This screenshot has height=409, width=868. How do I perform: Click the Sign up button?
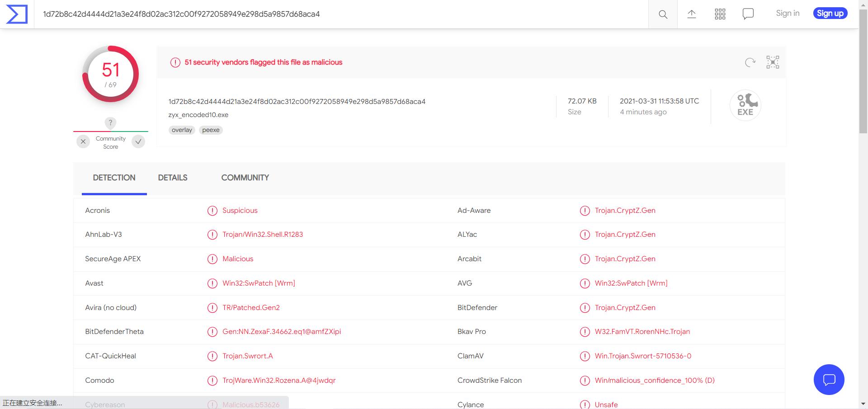[830, 14]
